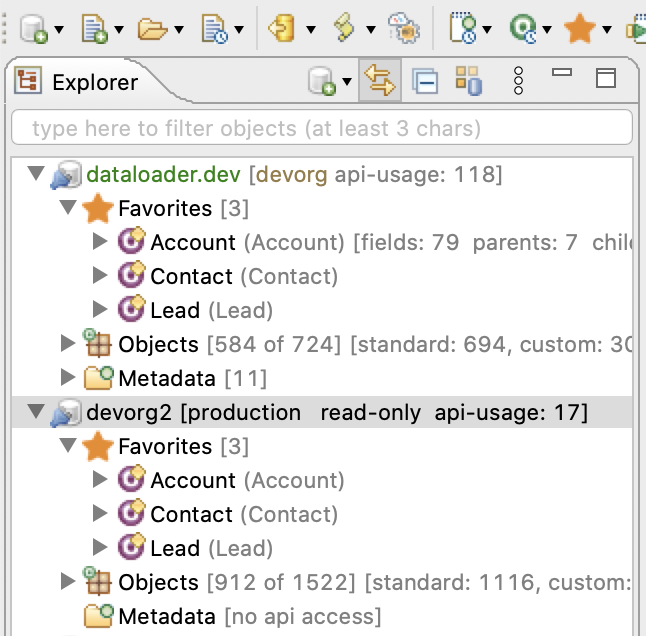Screen dimensions: 646x636
Task: Click the collapse all icon in Explorer
Action: pyautogui.click(x=425, y=81)
